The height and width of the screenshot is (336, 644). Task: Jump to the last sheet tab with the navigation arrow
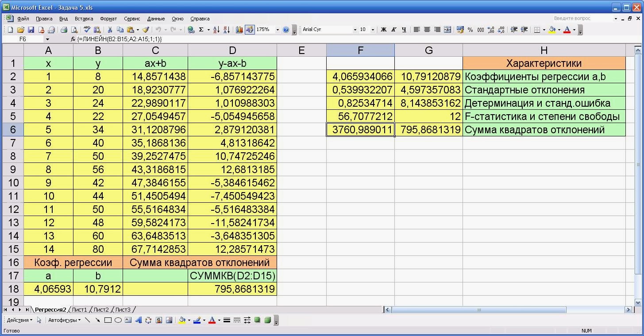point(27,310)
